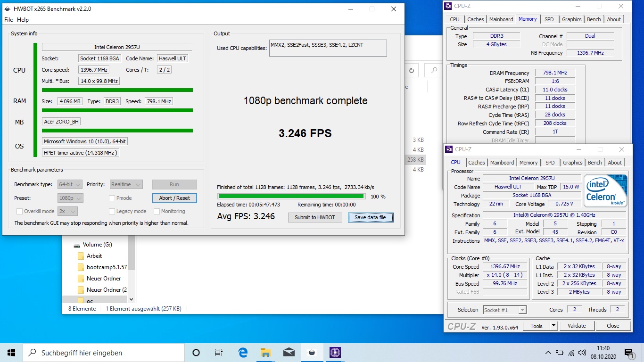Switch to HWBOT x265 taskbar icon

coord(312,353)
